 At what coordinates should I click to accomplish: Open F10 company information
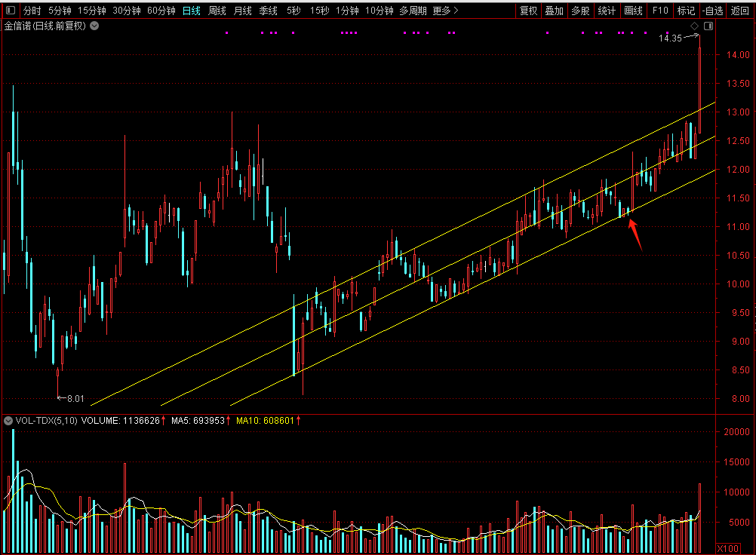tap(660, 11)
